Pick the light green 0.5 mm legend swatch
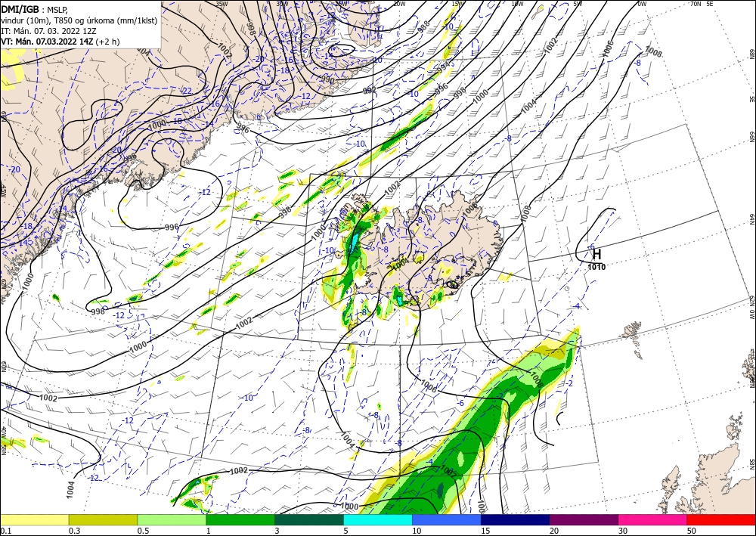756x536 pixels. tap(172, 519)
